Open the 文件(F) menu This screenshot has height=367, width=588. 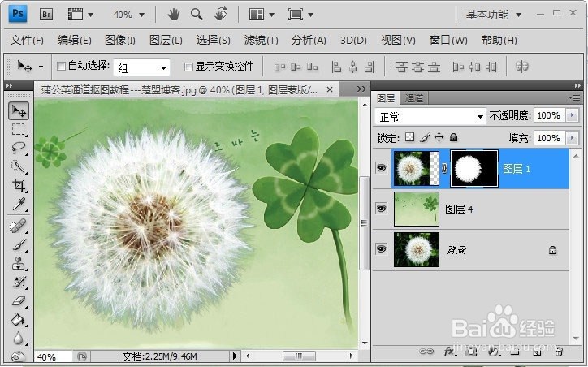pyautogui.click(x=27, y=40)
